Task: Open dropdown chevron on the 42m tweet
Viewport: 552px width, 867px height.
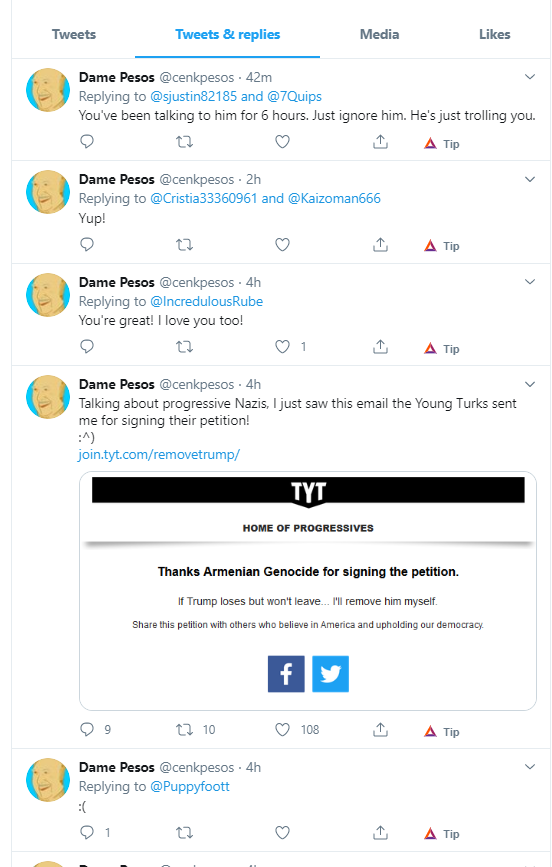Action: (530, 77)
